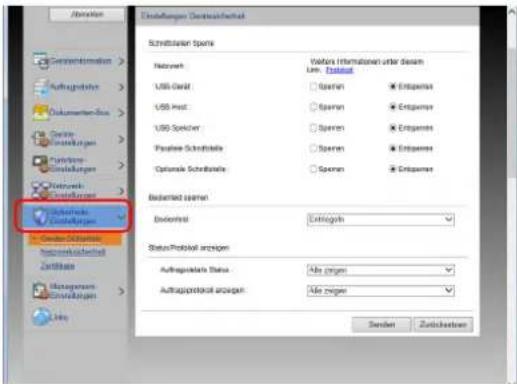
Task: Open the Zertifikate submenu item
Action: [57, 266]
